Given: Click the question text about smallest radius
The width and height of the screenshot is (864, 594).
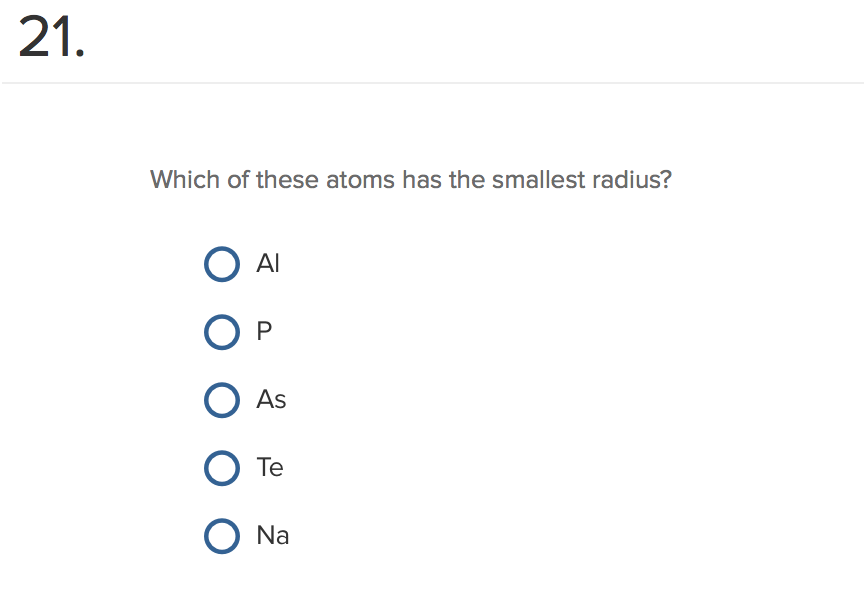Looking at the screenshot, I should (410, 180).
